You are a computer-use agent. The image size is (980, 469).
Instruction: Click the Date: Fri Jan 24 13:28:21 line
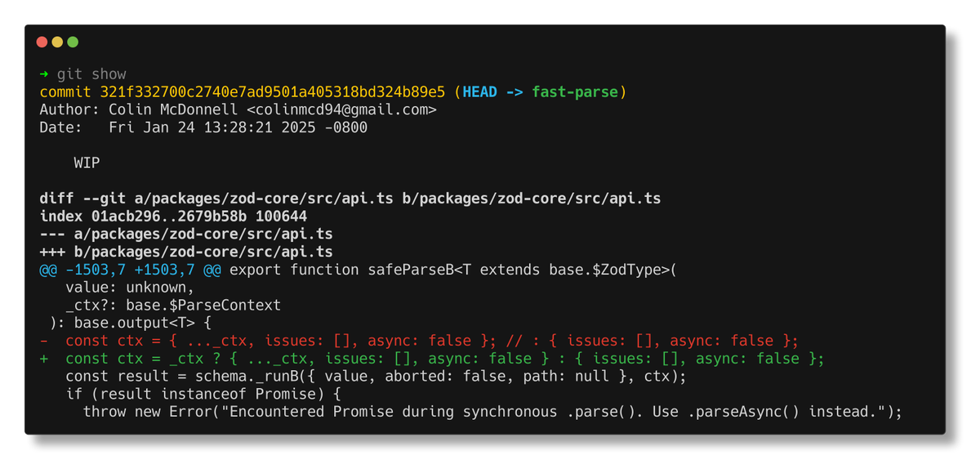203,128
